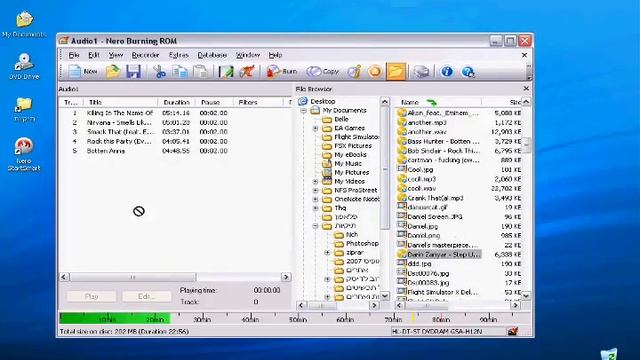Expand the EA Games folder node

point(316,128)
